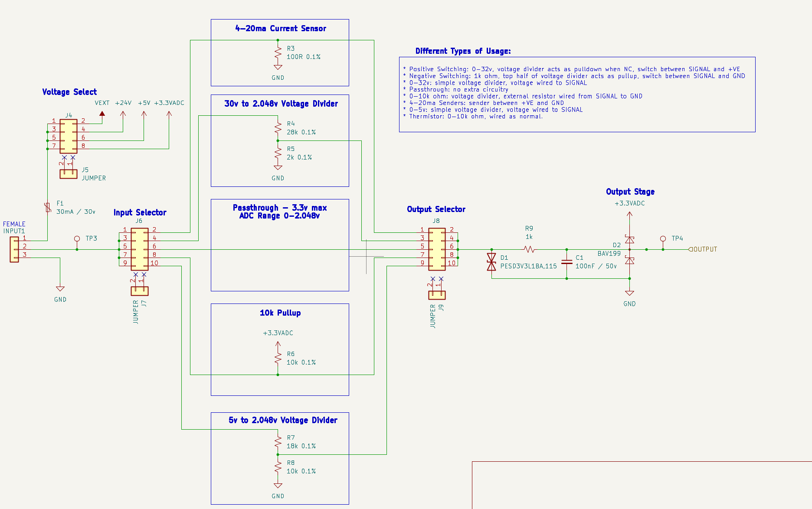This screenshot has height=509, width=812.
Task: Select the FEMALE INPUT1 connector
Action: point(14,249)
